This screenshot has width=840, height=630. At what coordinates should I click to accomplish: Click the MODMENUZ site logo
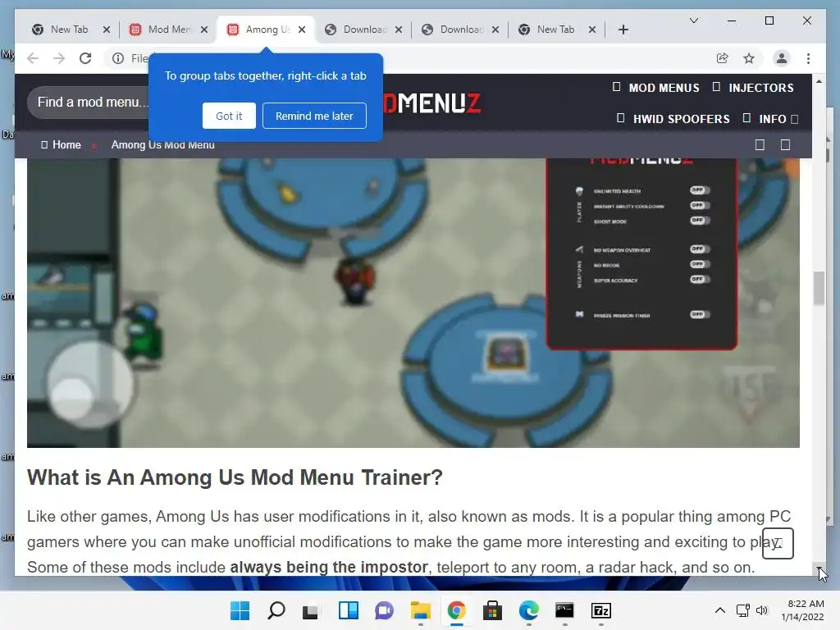tap(432, 103)
